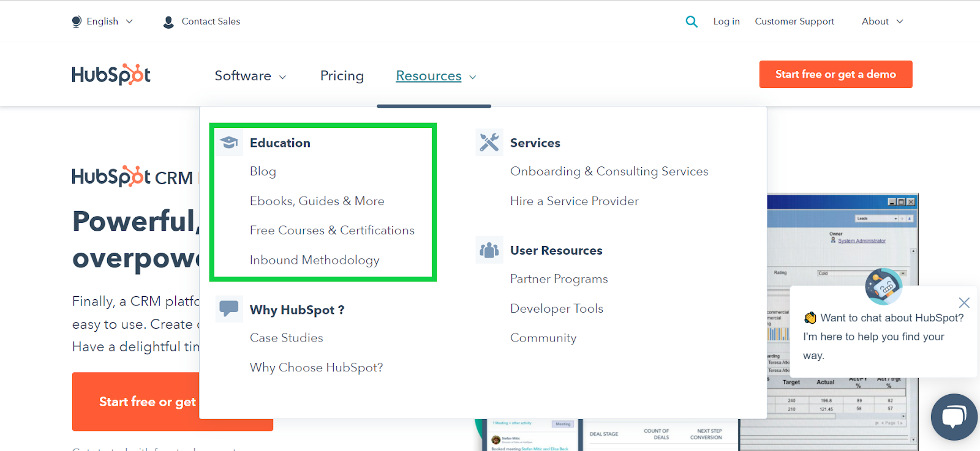Click the HubSpot logo in the header
The width and height of the screenshot is (980, 451).
click(x=111, y=74)
